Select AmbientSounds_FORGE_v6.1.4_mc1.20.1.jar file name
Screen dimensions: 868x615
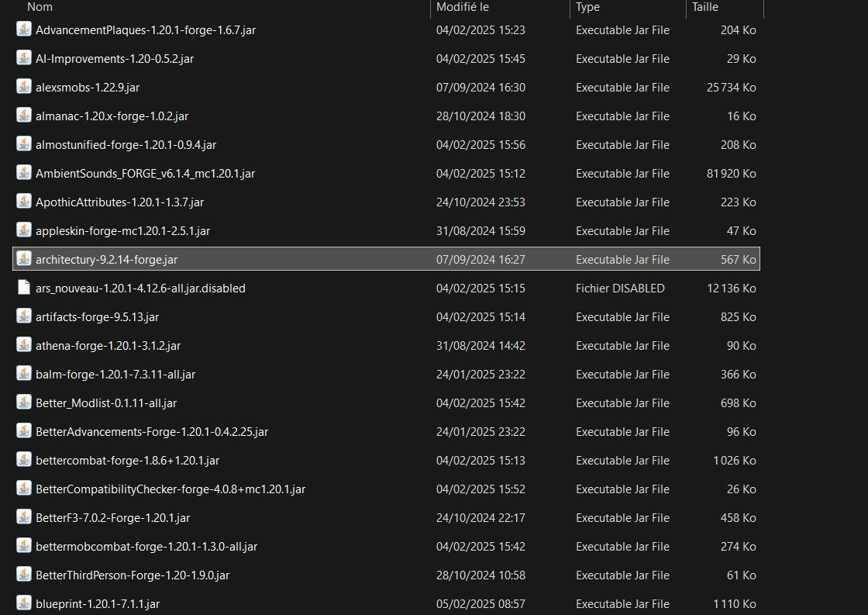145,174
